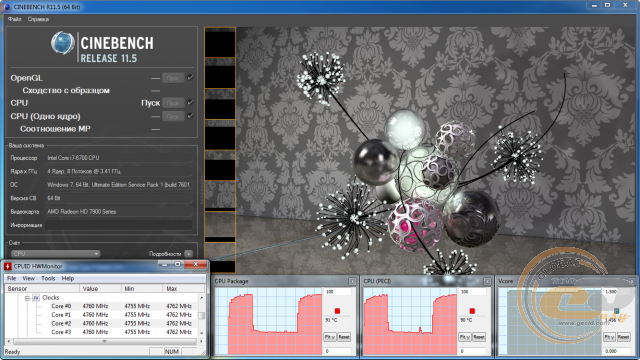The width and height of the screenshot is (640, 360).
Task: Toggle the OpenGL test checkbox
Action: pos(190,78)
